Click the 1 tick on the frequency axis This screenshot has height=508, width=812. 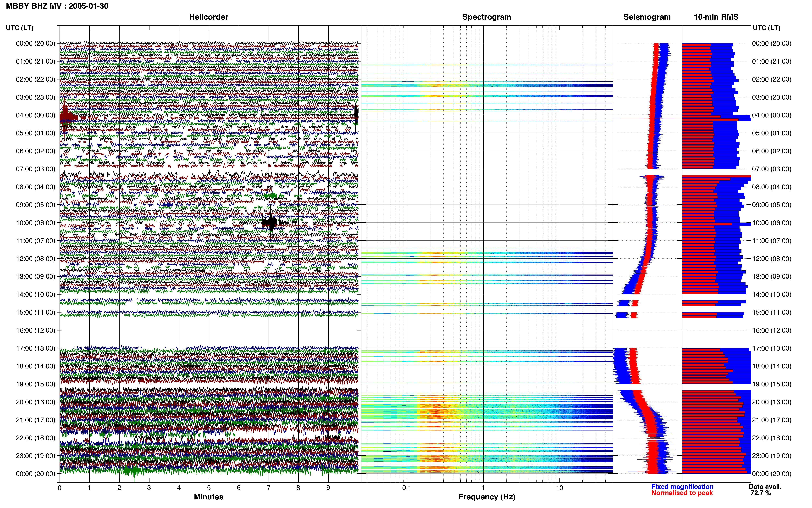coord(483,487)
